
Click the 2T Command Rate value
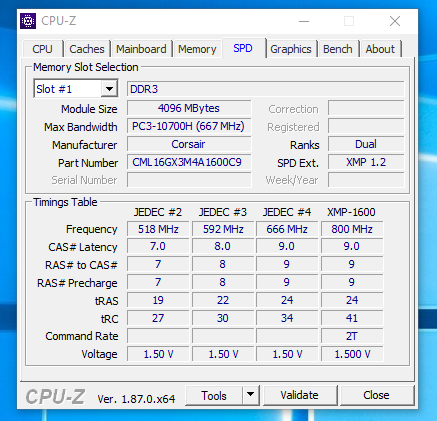[352, 336]
